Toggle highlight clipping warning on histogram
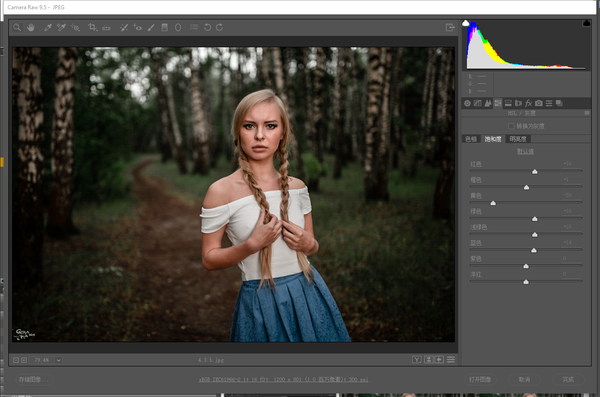Viewport: 600px width, 397px height. (586, 23)
